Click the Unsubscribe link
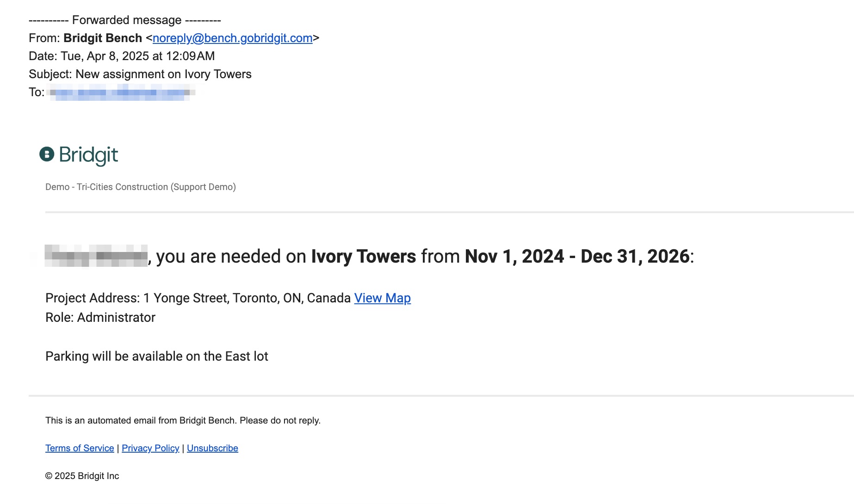Screen dimensions: 854x504 point(212,448)
